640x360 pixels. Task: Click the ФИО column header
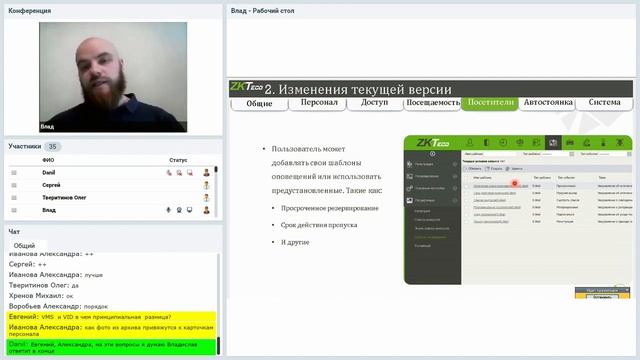pos(48,160)
